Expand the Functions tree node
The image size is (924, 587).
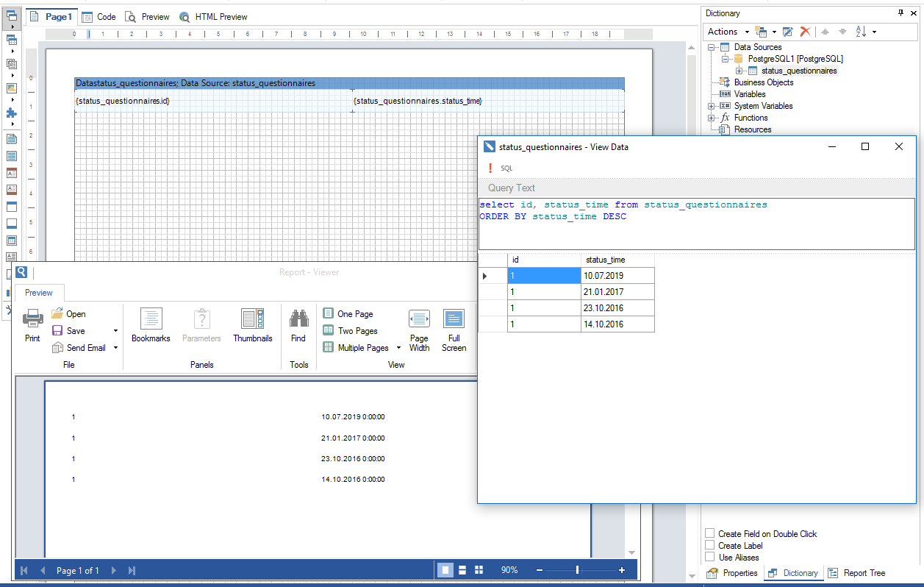point(712,118)
